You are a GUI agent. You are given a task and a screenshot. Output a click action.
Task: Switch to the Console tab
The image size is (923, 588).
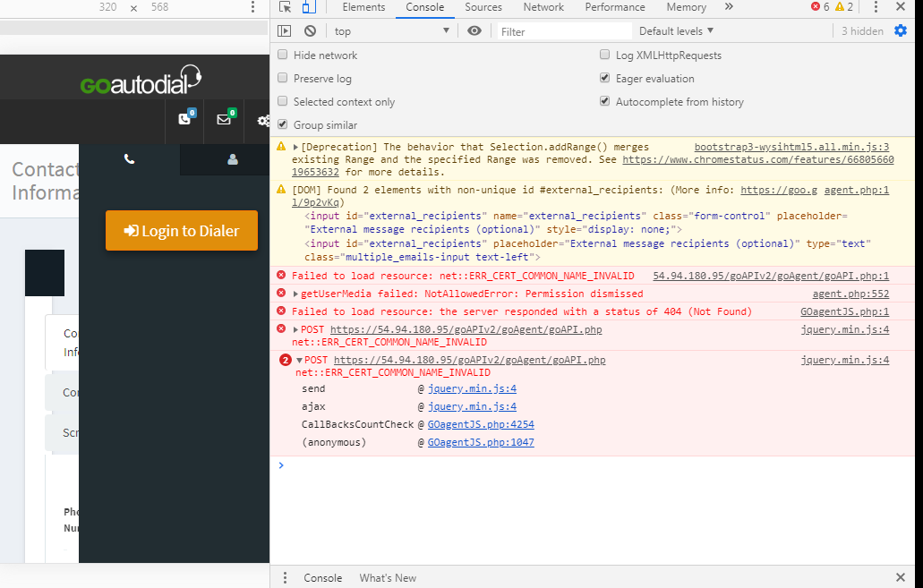coord(424,7)
